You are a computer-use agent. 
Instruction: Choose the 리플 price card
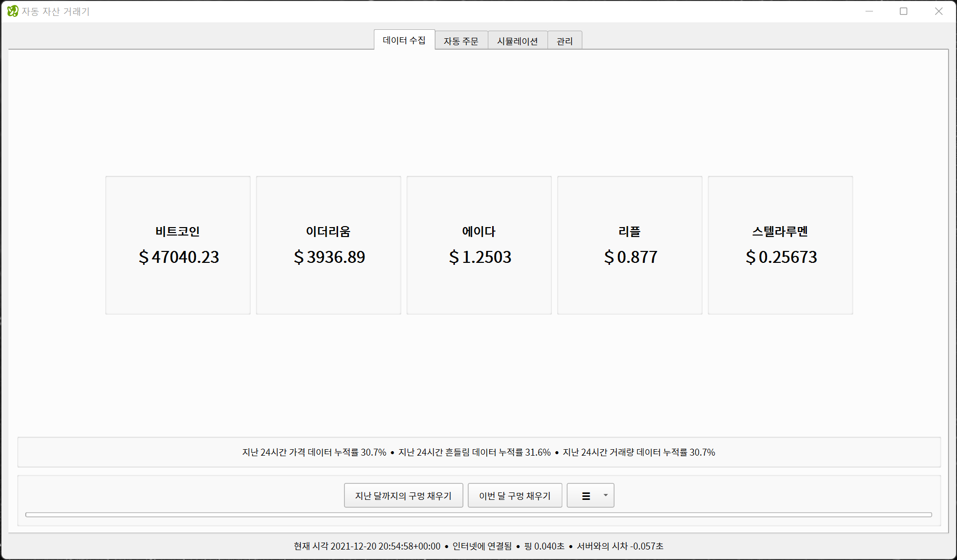[x=629, y=245]
